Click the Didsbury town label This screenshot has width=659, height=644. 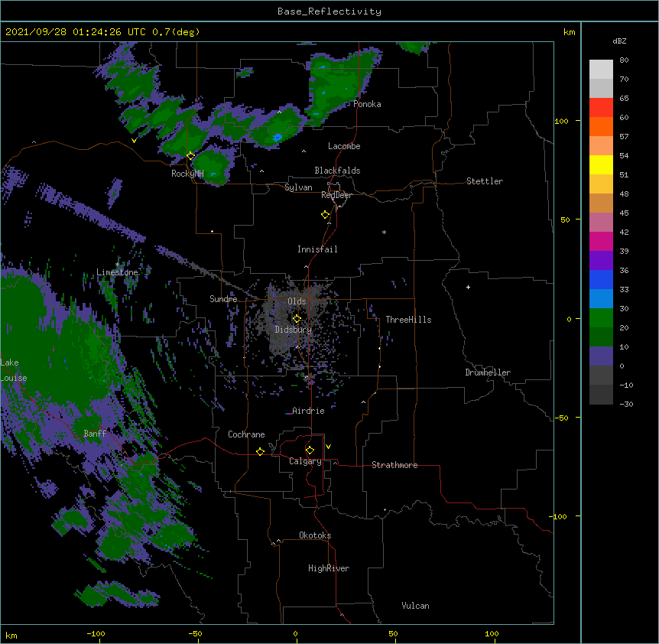[x=294, y=330]
